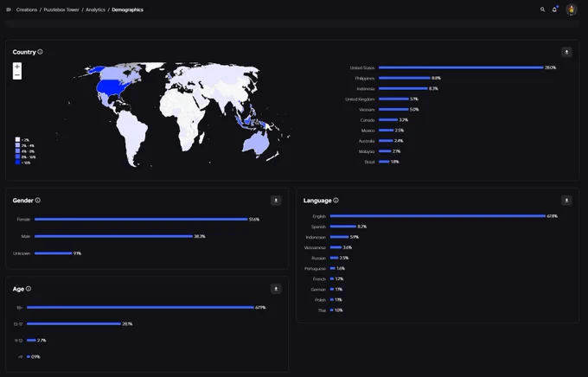
Task: Select Demographics breadcrumb
Action: click(x=127, y=10)
